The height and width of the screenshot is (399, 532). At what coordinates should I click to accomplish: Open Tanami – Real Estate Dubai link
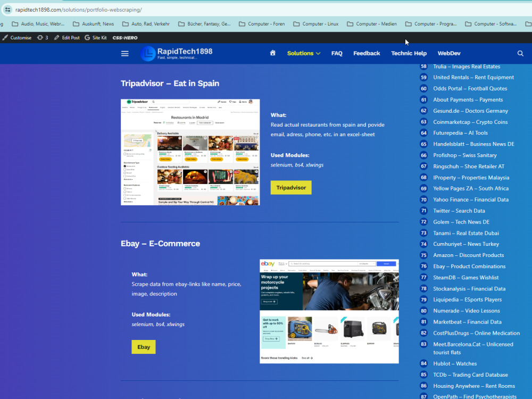[x=466, y=234]
